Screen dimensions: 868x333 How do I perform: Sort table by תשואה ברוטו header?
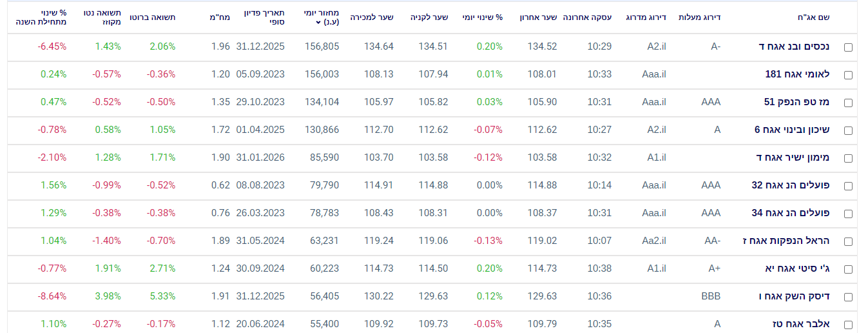[153, 17]
